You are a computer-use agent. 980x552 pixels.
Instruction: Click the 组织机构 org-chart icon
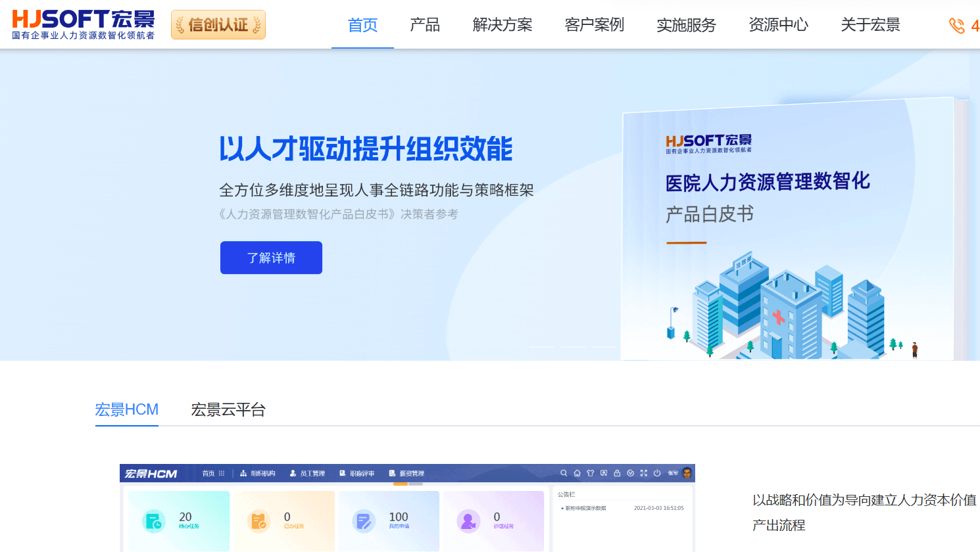(x=243, y=473)
